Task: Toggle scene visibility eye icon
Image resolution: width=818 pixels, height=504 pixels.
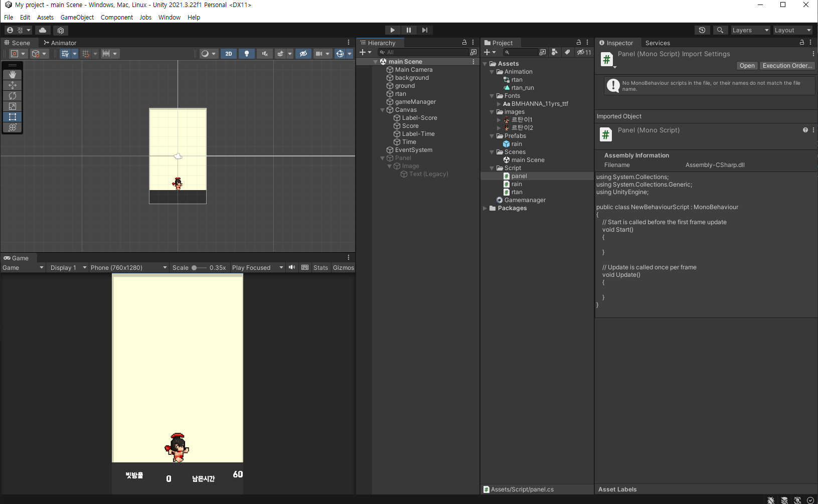Action: coord(303,54)
